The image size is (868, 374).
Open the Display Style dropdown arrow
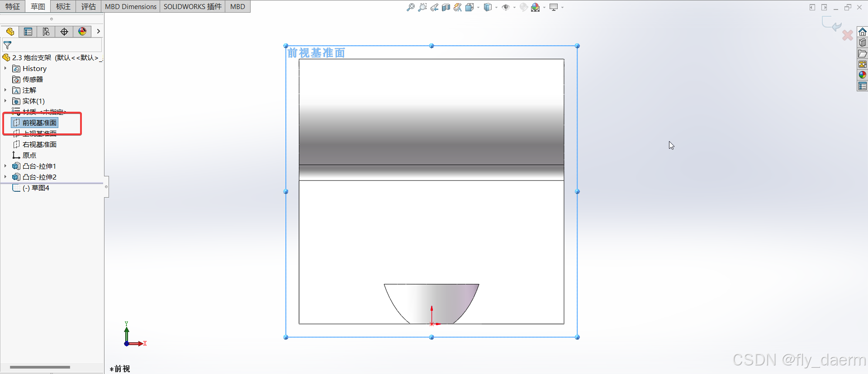click(496, 7)
